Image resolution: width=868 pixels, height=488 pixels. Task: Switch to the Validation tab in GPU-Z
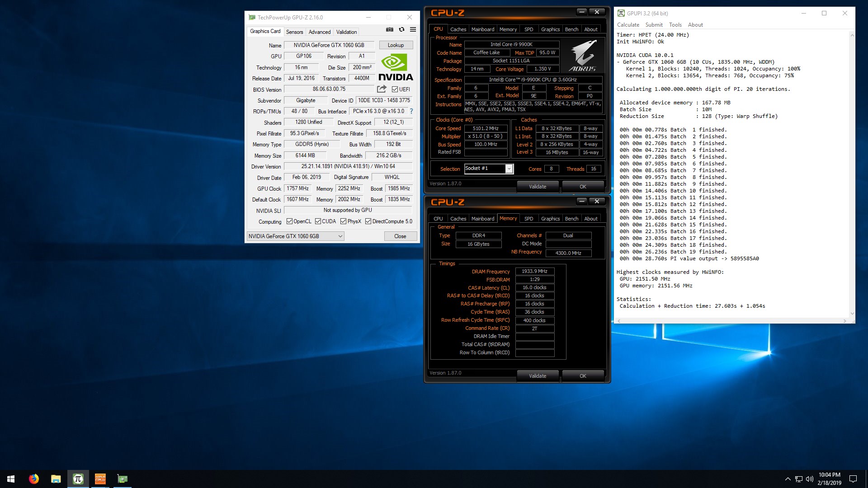point(346,32)
